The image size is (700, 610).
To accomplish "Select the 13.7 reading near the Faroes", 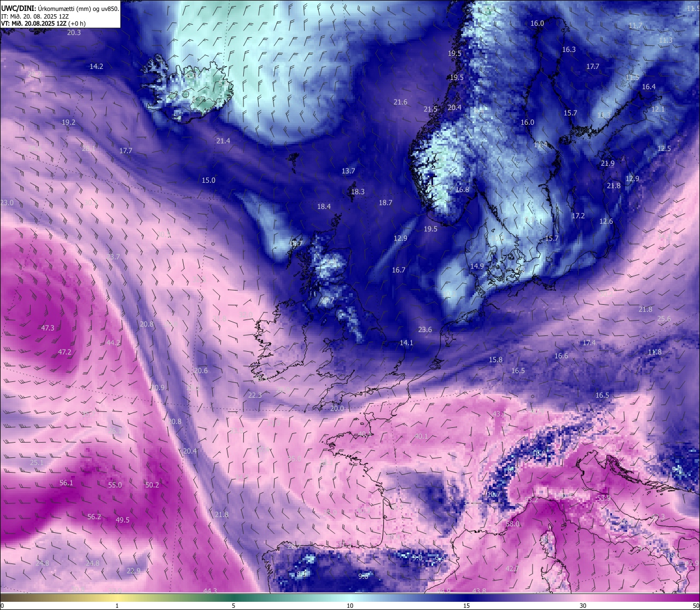I will 348,171.
